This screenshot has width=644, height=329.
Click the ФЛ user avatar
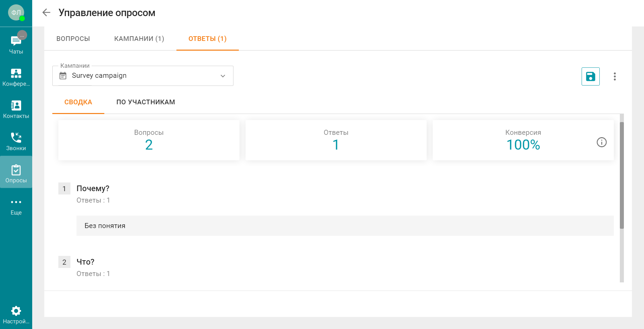(x=16, y=12)
